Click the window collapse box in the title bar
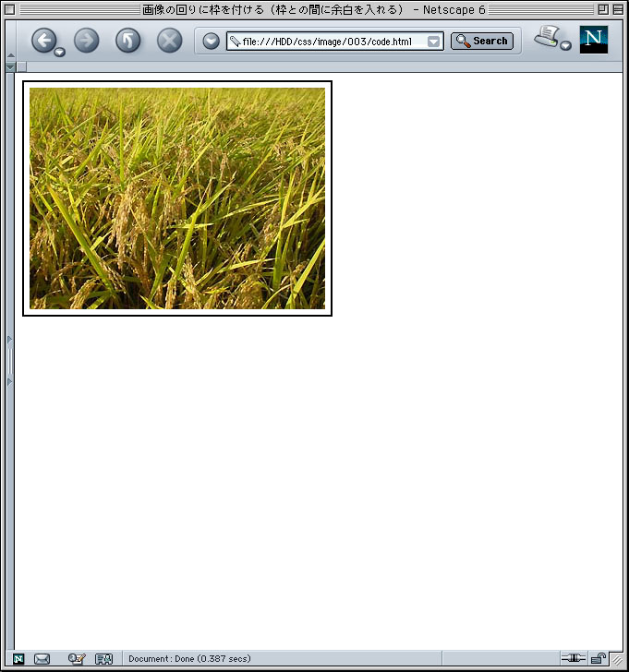This screenshot has width=629, height=672. point(618,9)
